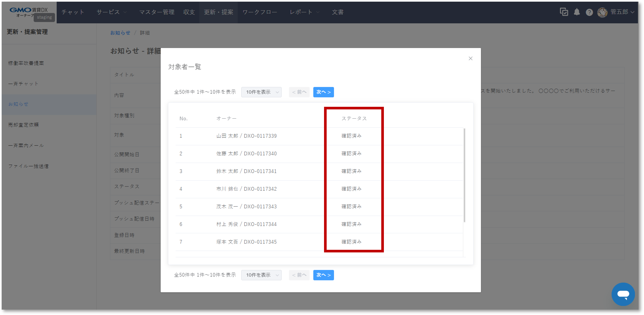Close the 対象者一覧 dialog
This screenshot has height=315, width=644.
tap(470, 59)
